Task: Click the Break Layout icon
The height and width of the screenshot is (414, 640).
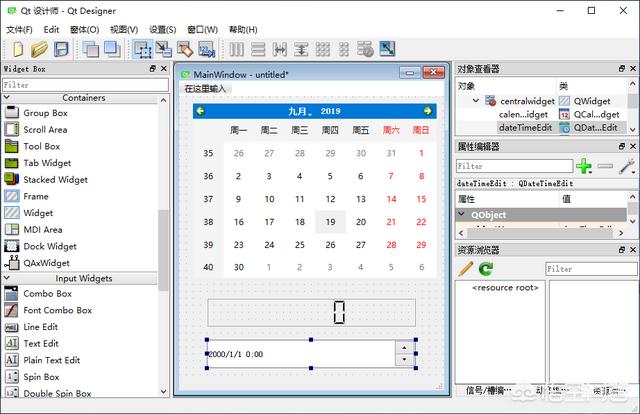Action: [365, 49]
